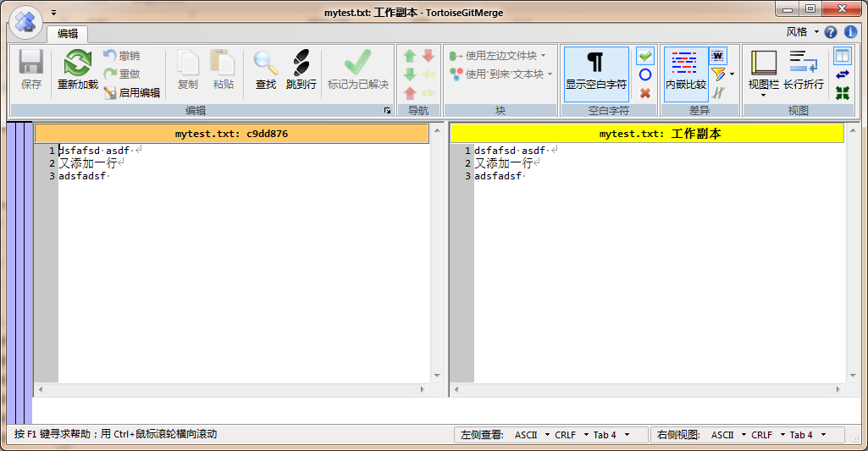The image size is (868, 451).
Task: Click the red up arrow previous conflict
Action: [410, 93]
